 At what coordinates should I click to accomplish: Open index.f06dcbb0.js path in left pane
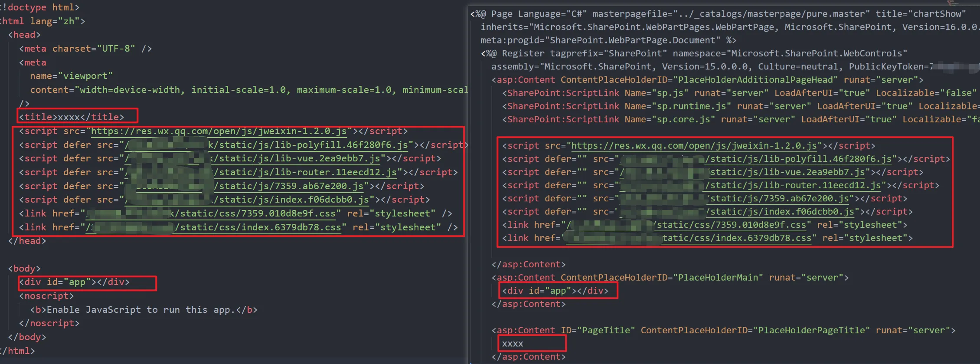[x=247, y=200]
